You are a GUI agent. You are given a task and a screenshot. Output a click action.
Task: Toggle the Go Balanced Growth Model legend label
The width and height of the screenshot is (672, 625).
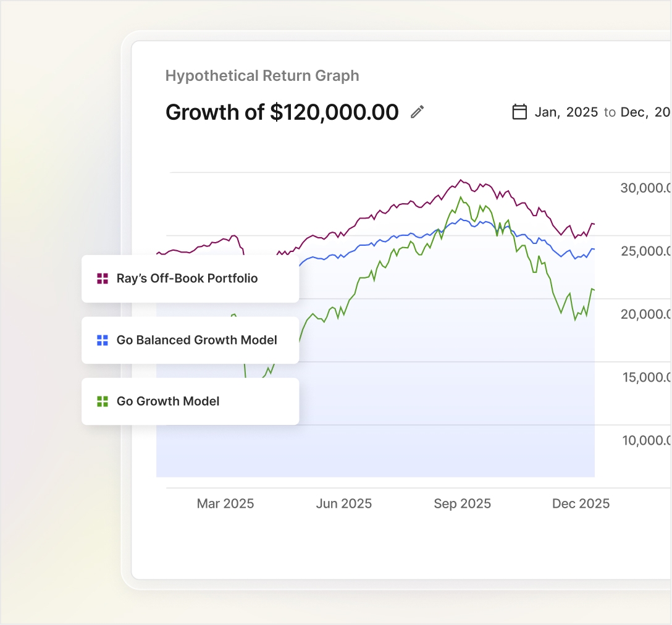point(196,340)
